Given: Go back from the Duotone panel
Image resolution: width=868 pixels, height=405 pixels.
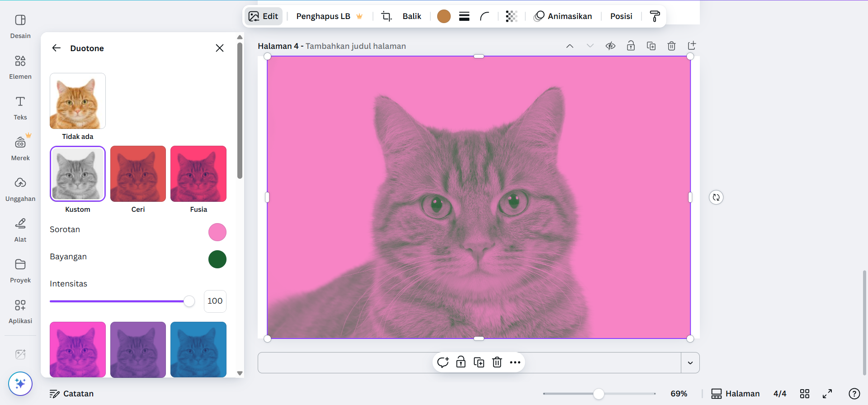Looking at the screenshot, I should click(56, 48).
